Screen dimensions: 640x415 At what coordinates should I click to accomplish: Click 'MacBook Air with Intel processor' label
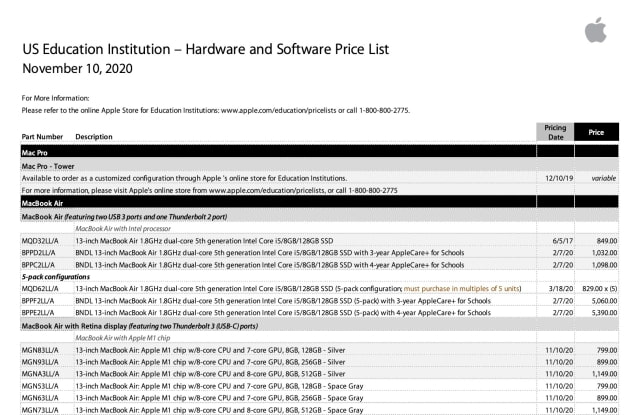[x=123, y=229]
